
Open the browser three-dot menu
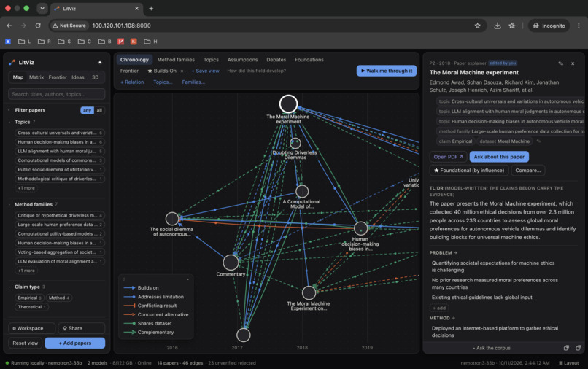click(579, 26)
